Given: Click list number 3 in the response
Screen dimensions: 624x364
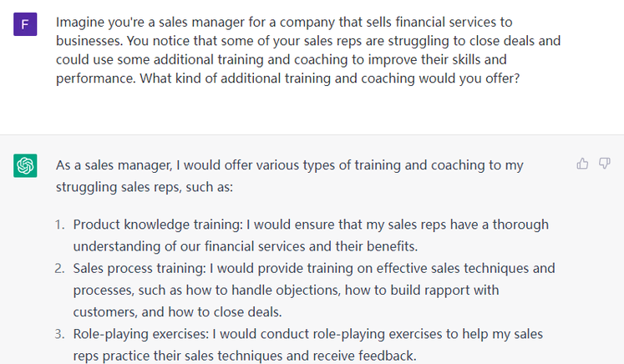Looking at the screenshot, I should tap(59, 334).
